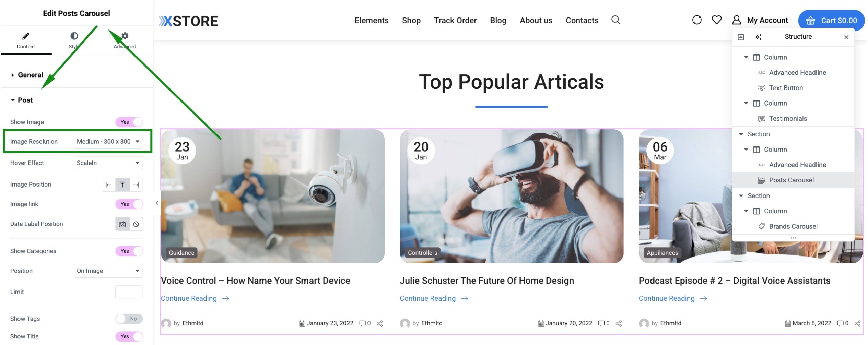Share the Voice Control post
This screenshot has width=868, height=345.
coord(380,323)
